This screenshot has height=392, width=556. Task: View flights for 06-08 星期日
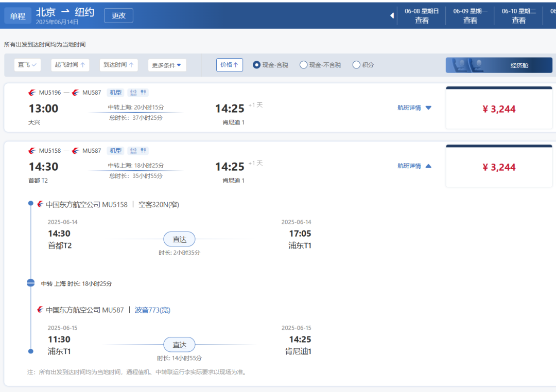tap(422, 16)
